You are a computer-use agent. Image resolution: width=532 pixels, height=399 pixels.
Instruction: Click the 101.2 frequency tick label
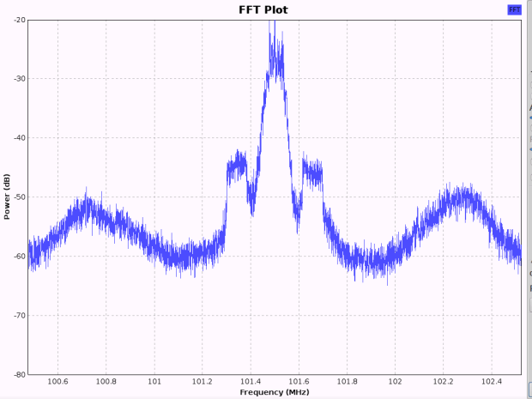pos(203,381)
